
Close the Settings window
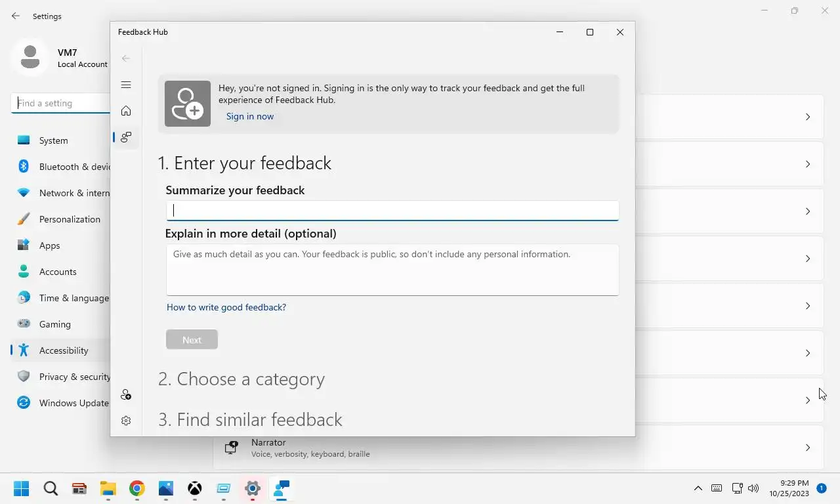pos(825,10)
